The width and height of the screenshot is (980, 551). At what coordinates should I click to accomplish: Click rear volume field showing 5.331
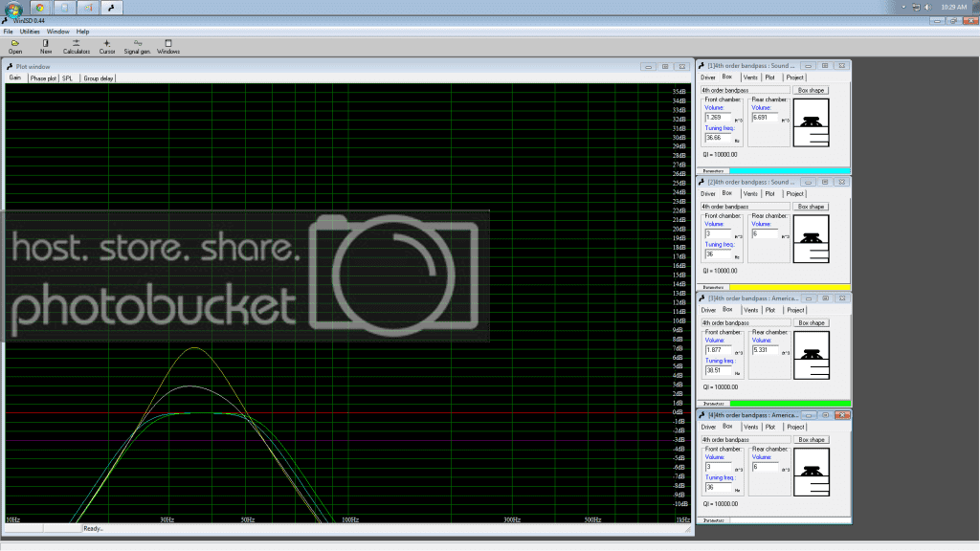765,350
